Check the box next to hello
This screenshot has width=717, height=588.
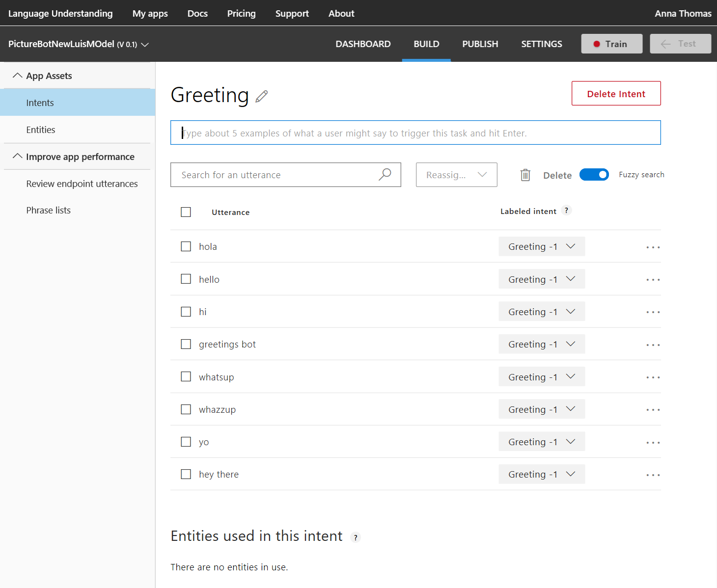(186, 279)
